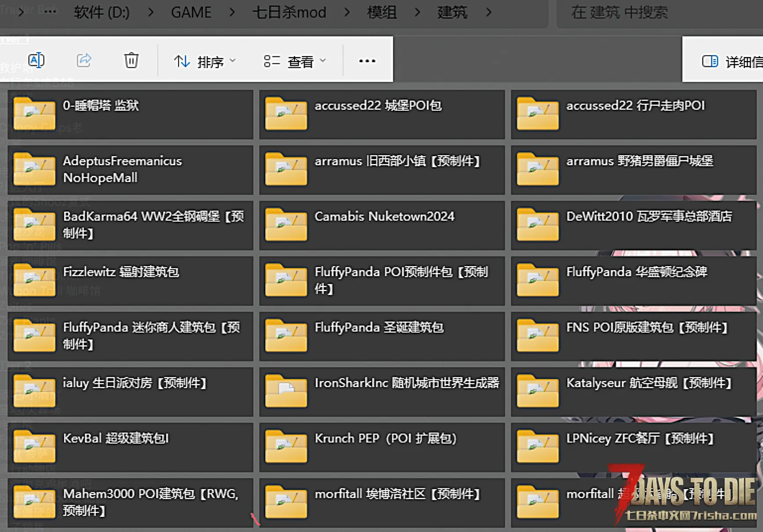The height and width of the screenshot is (532, 763).
Task: Click the text LPNicey ZFC餐厅【预制件】
Action: coord(641,438)
